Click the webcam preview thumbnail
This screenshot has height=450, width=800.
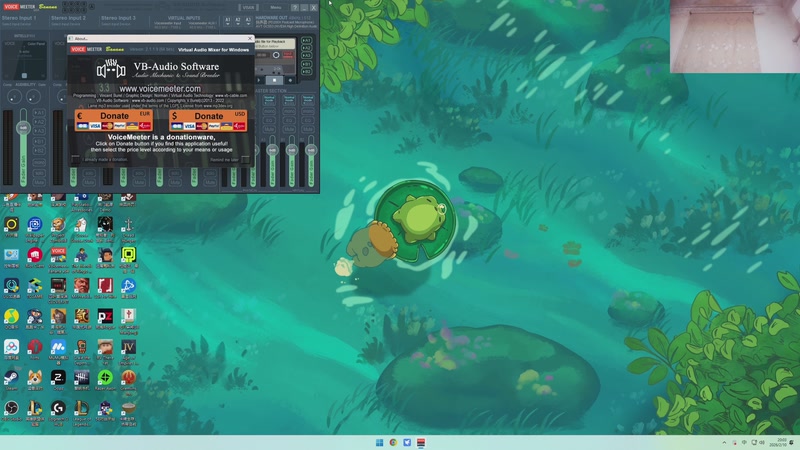coord(735,36)
